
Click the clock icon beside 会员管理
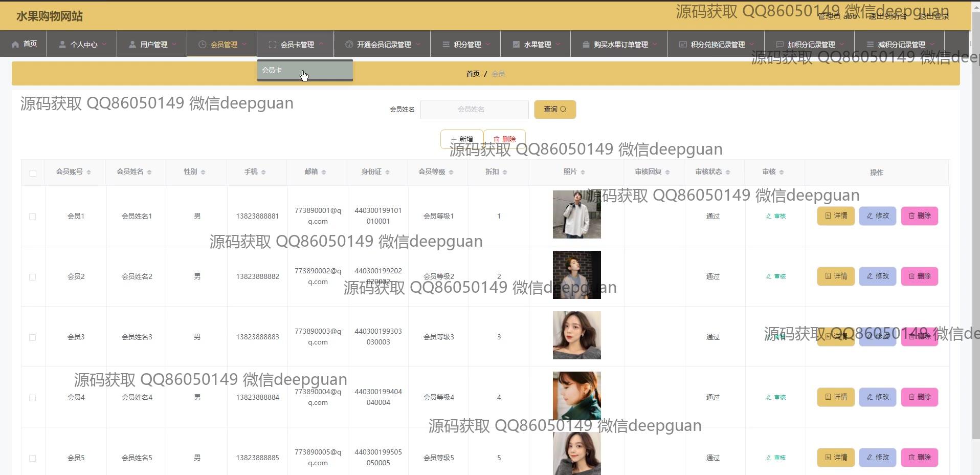pyautogui.click(x=202, y=45)
